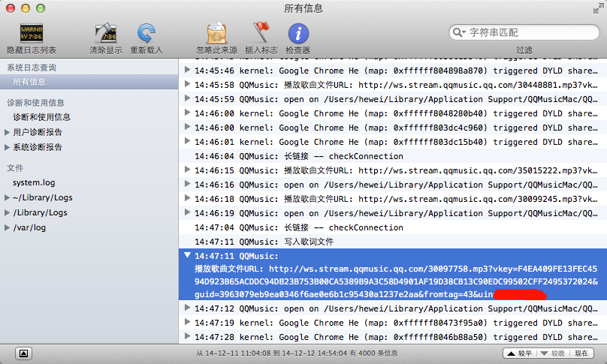The width and height of the screenshot is (607, 364).
Task: Expand the kernel entry with map 0xffffff803dc4c960
Action: coord(187,127)
